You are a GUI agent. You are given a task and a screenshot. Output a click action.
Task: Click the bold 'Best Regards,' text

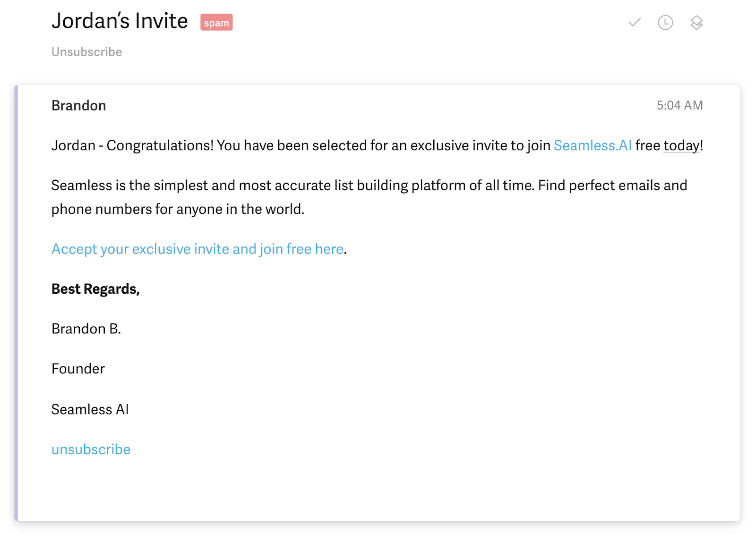click(95, 289)
